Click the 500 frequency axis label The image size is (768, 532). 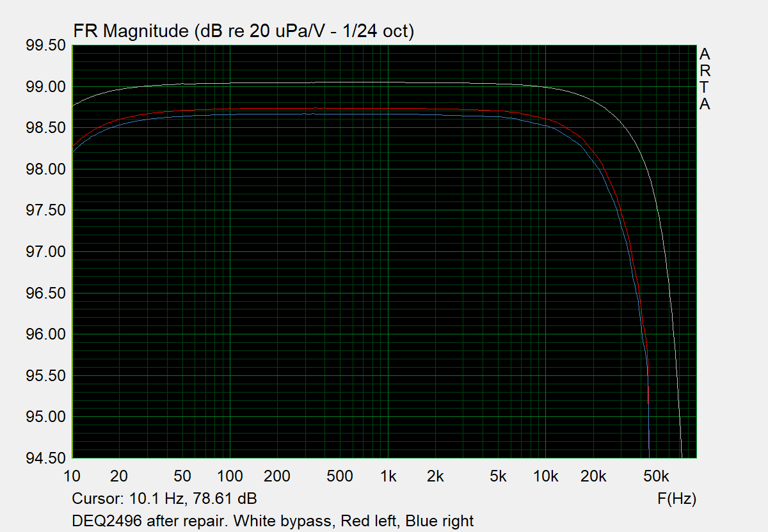(340, 476)
